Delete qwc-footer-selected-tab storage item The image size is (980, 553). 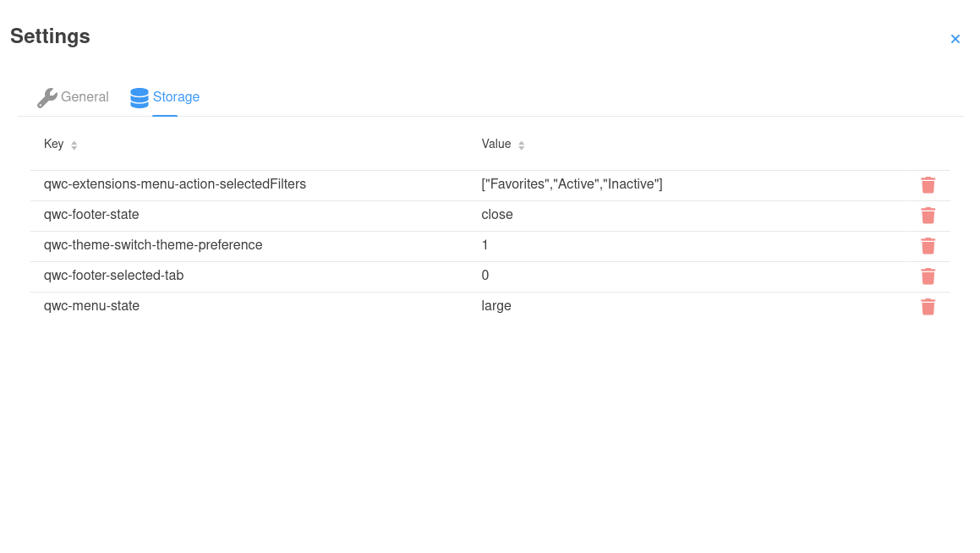[x=928, y=276]
